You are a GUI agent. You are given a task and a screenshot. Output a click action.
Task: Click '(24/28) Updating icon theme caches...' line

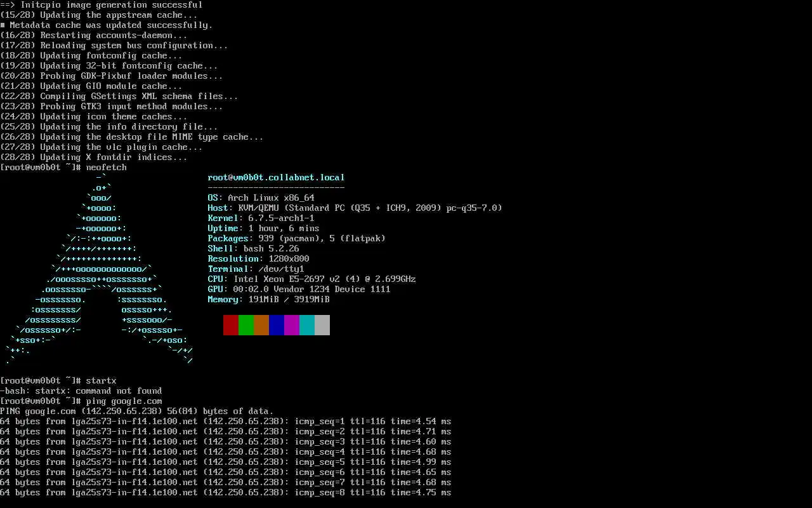click(x=94, y=117)
